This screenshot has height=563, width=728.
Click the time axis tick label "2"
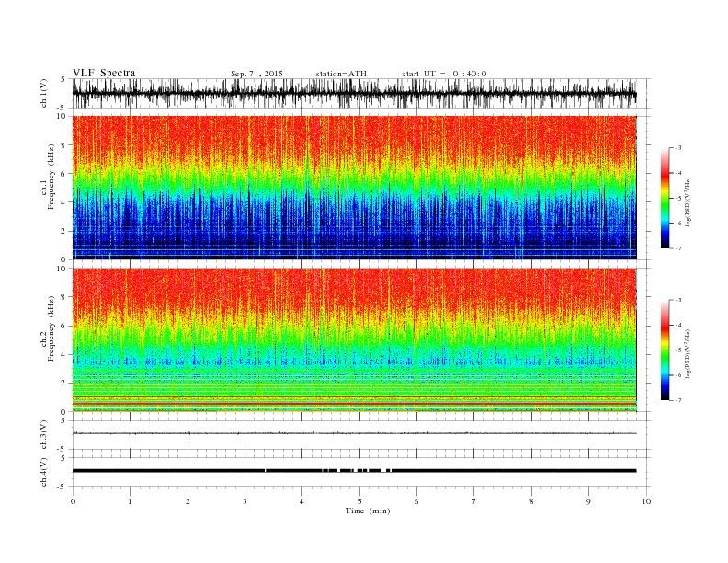tap(188, 501)
